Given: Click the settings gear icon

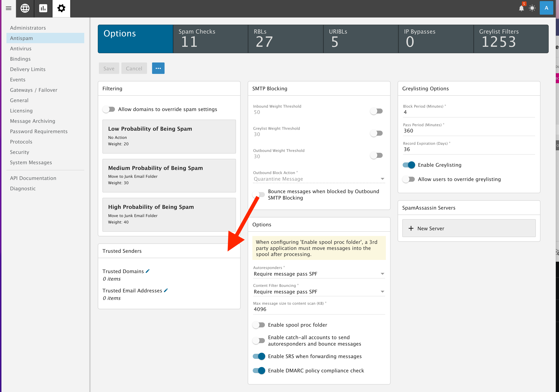Looking at the screenshot, I should point(61,8).
